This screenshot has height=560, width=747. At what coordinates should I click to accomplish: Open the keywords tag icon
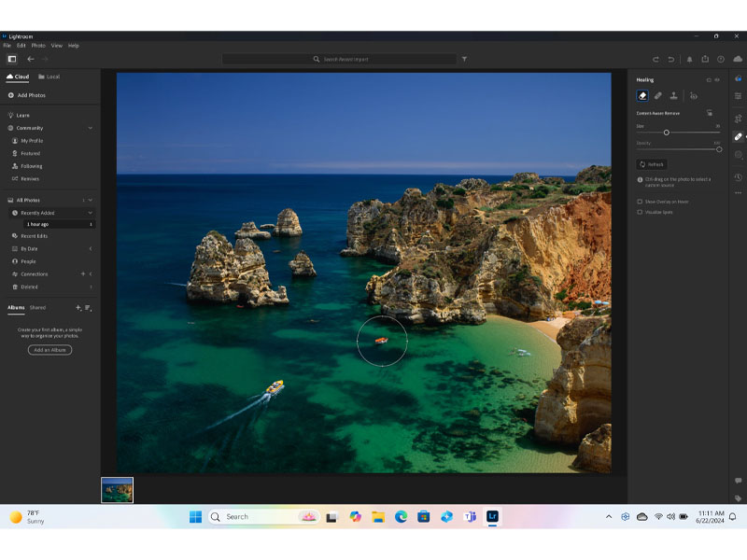[x=738, y=498]
